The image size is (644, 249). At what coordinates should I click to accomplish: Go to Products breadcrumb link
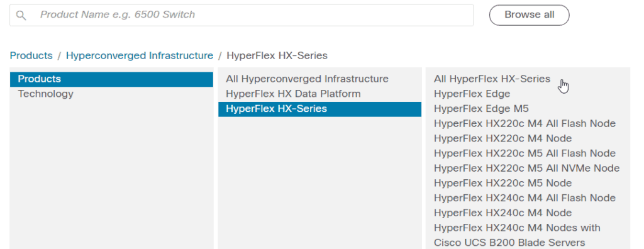point(31,55)
